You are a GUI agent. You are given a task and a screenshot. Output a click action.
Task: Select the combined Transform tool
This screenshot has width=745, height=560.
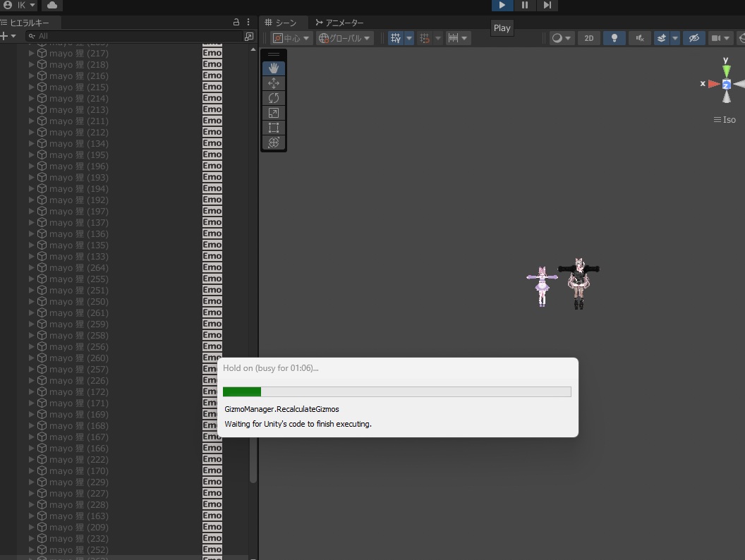274,142
